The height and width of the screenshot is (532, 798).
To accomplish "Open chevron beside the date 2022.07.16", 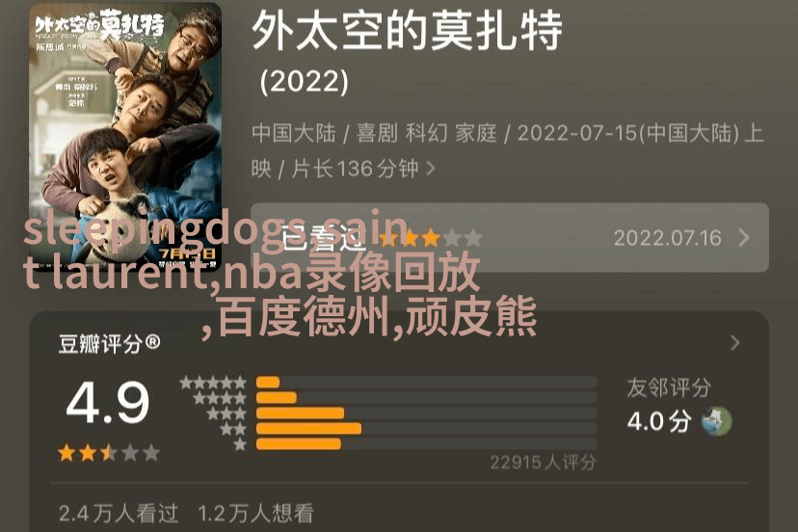I will coord(744,238).
